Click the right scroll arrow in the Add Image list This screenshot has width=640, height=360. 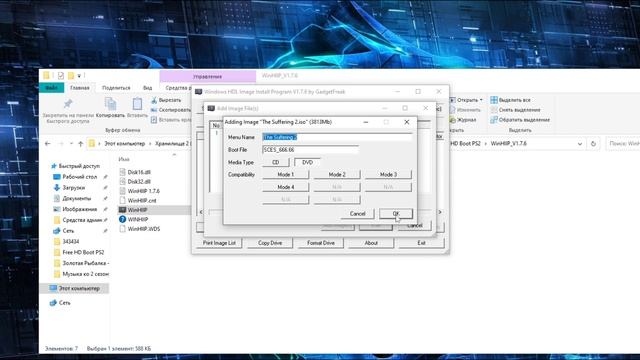click(x=440, y=212)
